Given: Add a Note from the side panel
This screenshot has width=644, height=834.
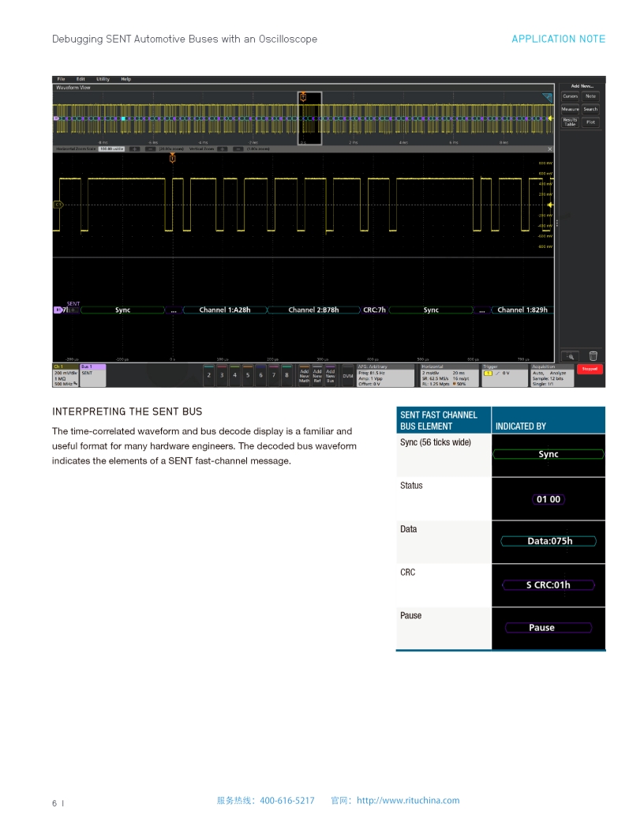Looking at the screenshot, I should pos(590,96).
